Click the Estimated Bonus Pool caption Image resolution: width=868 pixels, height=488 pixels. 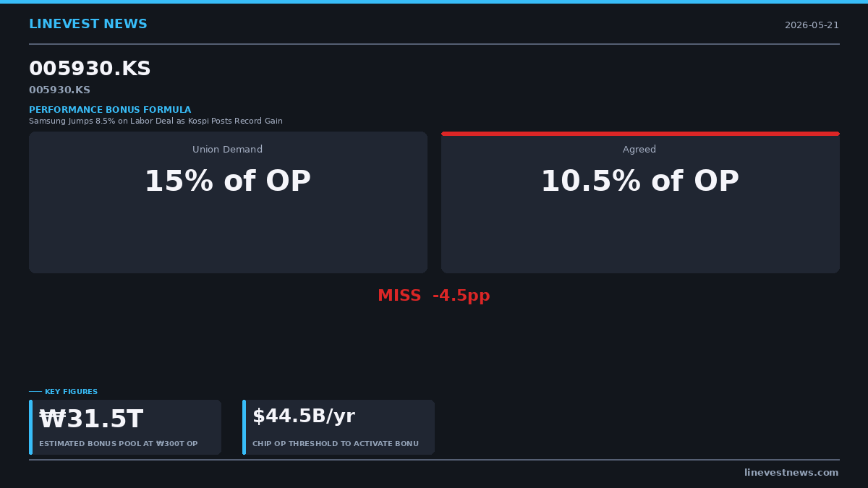coord(118,444)
